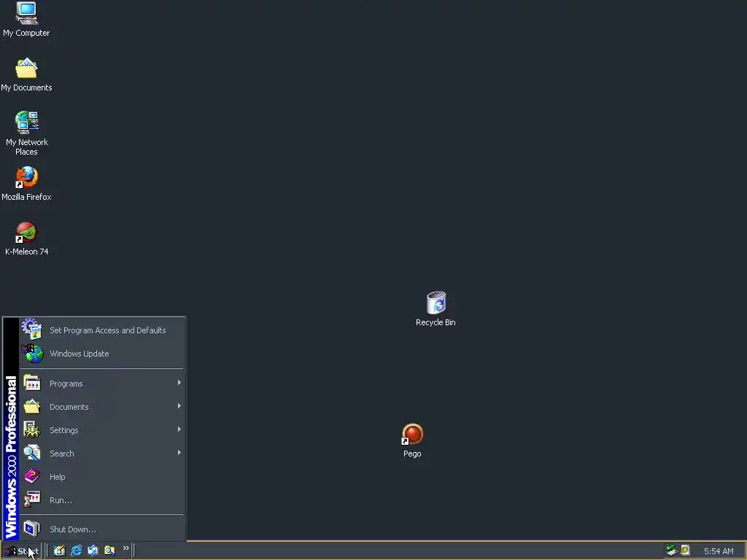The image size is (747, 560).
Task: Select the Pego desktop shortcut
Action: click(412, 440)
